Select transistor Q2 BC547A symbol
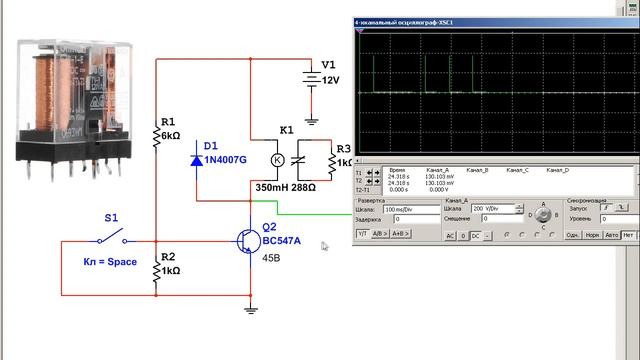 (x=248, y=241)
